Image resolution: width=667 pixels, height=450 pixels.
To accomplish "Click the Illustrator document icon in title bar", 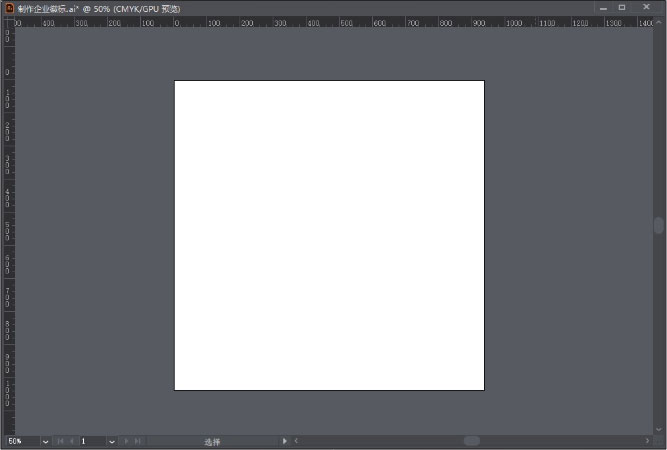I will (9, 7).
